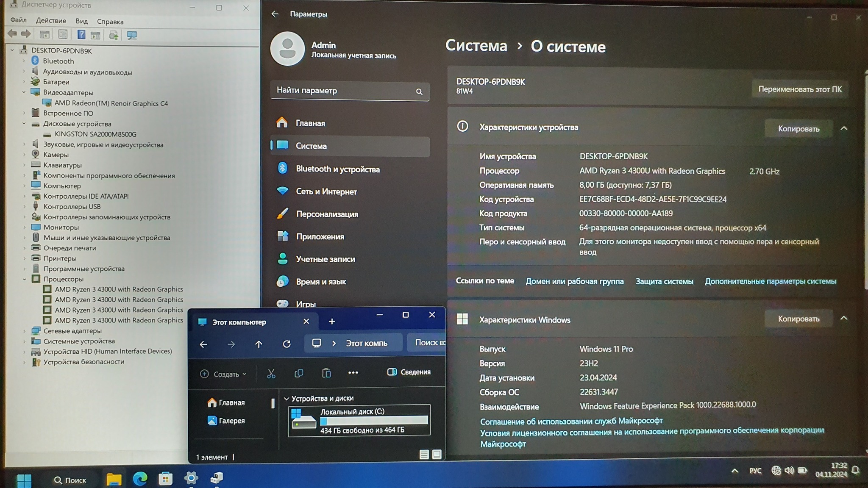Switch to details list view in Explorer status bar
This screenshot has width=868, height=488.
tap(424, 455)
